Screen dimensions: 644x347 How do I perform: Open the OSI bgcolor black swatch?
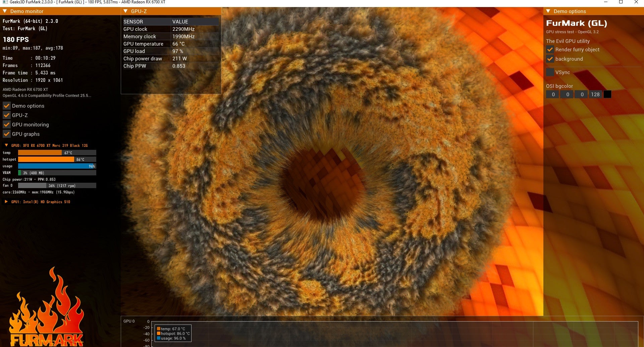[x=607, y=95]
